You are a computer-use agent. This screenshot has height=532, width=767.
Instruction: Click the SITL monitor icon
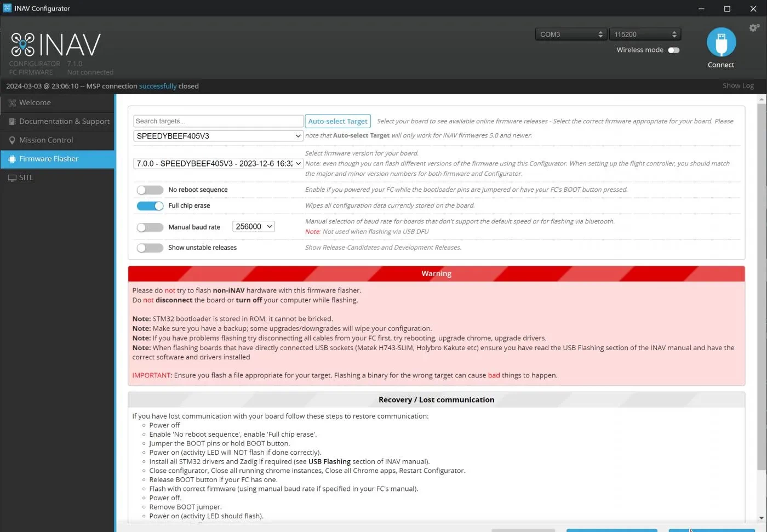click(x=12, y=178)
